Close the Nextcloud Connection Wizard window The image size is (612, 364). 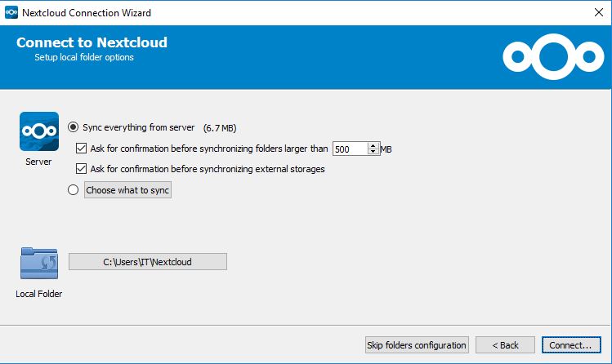[x=598, y=12]
